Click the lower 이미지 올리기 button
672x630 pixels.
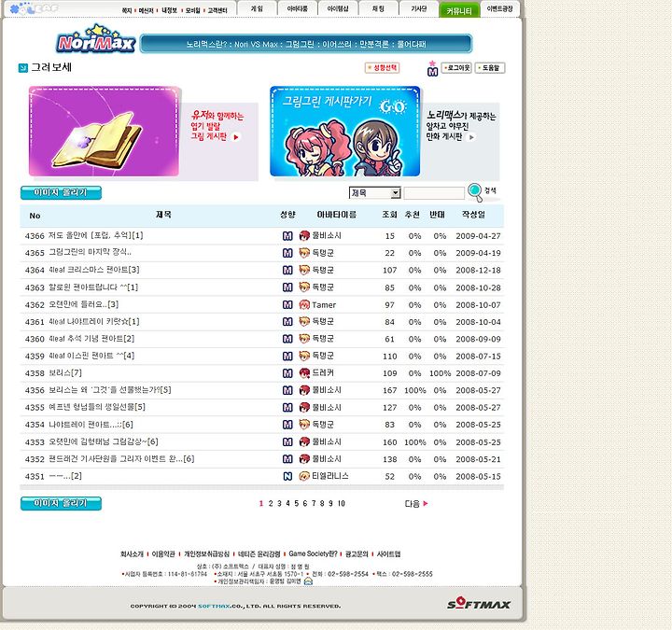pyautogui.click(x=61, y=504)
